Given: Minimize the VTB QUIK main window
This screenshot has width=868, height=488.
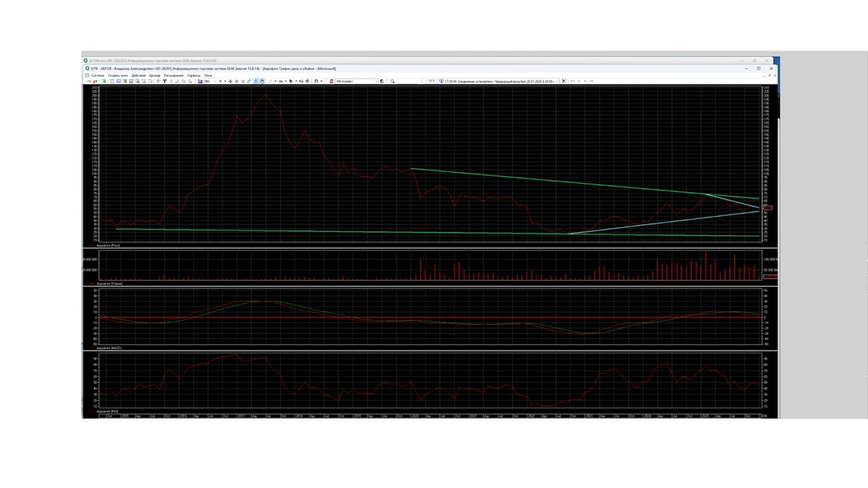Looking at the screenshot, I should [x=746, y=69].
